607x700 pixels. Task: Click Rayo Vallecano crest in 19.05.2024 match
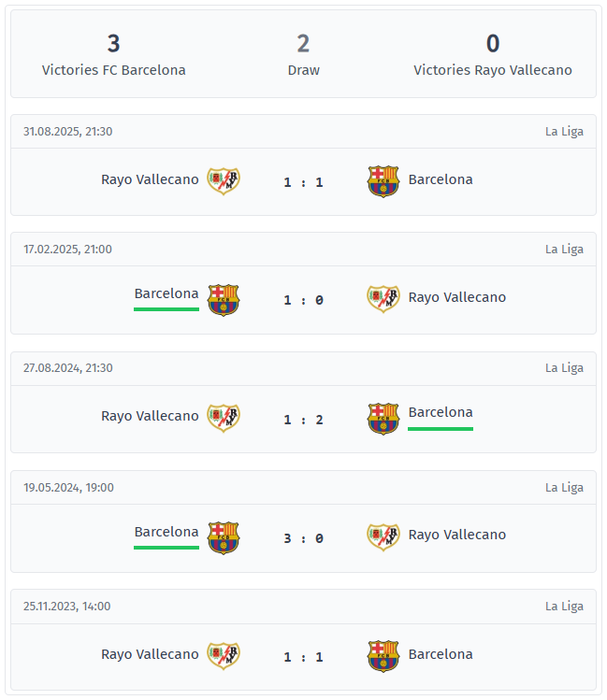(x=383, y=536)
